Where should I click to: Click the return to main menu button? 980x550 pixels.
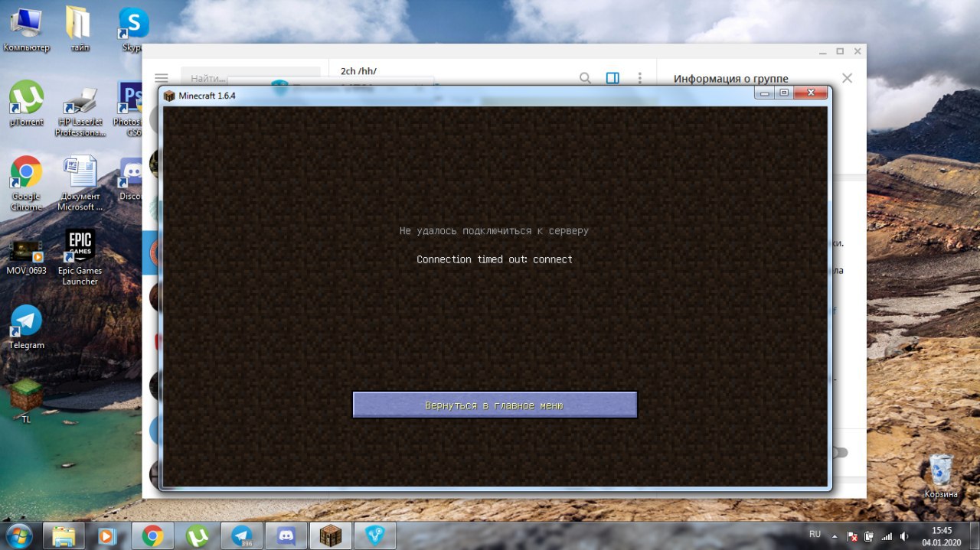(x=495, y=405)
